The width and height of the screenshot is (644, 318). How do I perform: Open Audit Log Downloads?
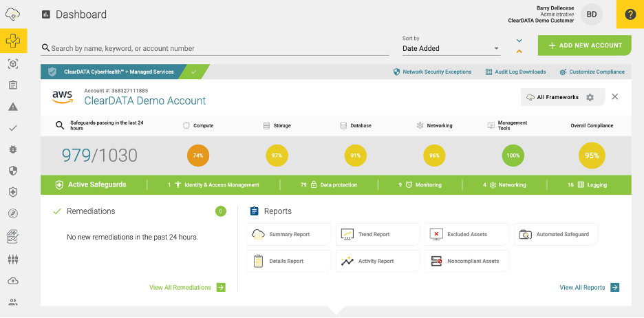tap(516, 72)
